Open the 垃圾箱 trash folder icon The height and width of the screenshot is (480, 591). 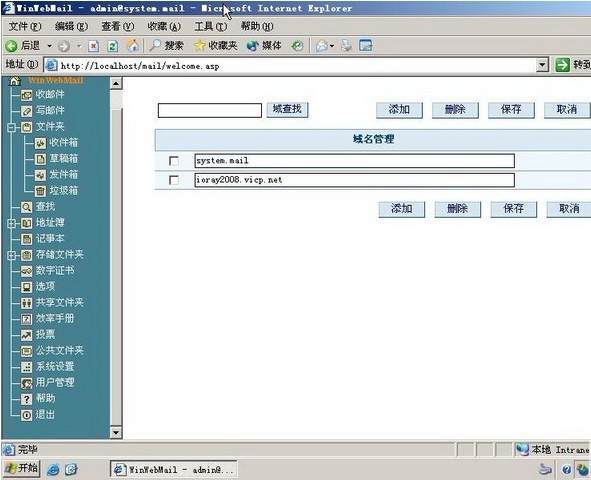(x=40, y=191)
